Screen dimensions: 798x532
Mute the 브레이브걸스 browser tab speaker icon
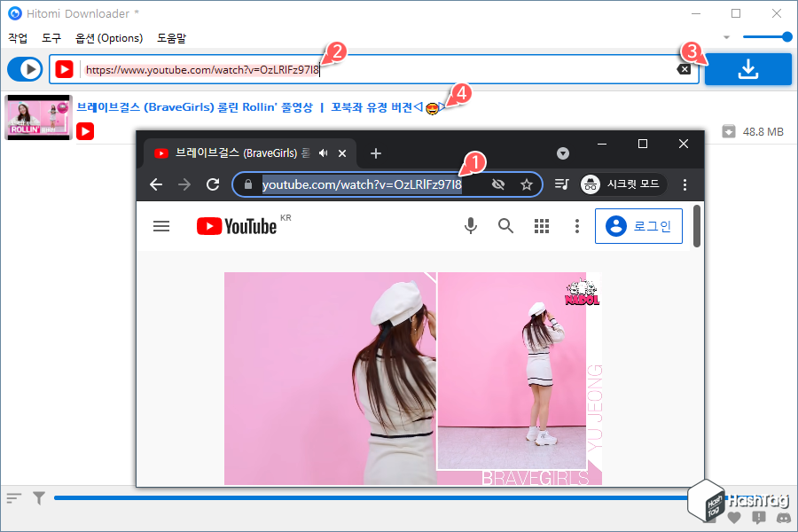coord(323,153)
